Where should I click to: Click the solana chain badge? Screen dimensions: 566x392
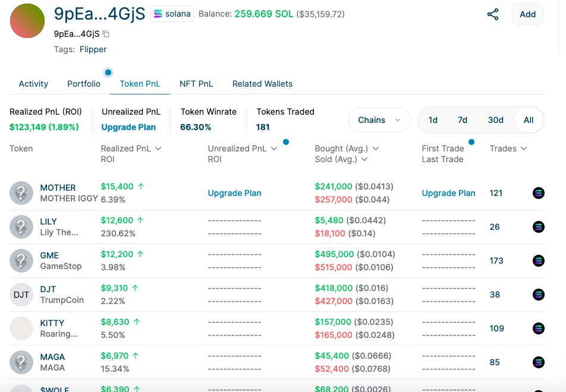[x=172, y=14]
